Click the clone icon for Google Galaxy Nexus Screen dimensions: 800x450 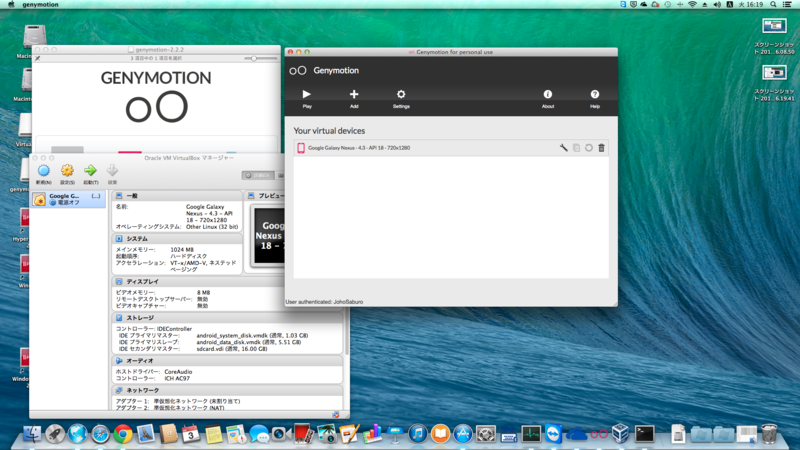576,147
